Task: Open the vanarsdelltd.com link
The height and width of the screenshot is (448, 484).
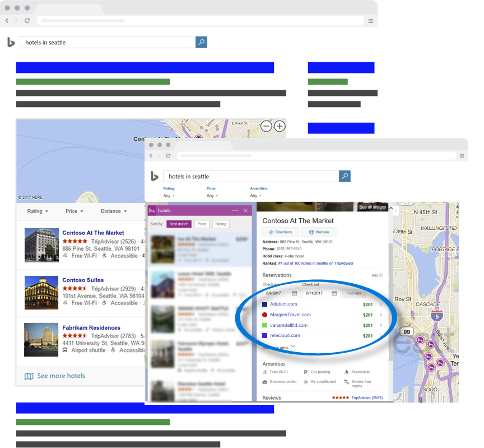Action: [288, 325]
